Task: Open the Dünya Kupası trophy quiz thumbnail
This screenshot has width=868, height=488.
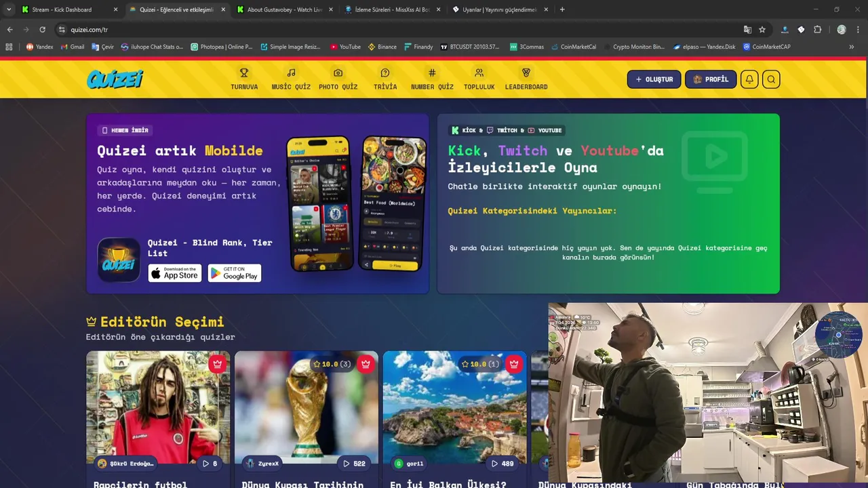Action: coord(307,407)
